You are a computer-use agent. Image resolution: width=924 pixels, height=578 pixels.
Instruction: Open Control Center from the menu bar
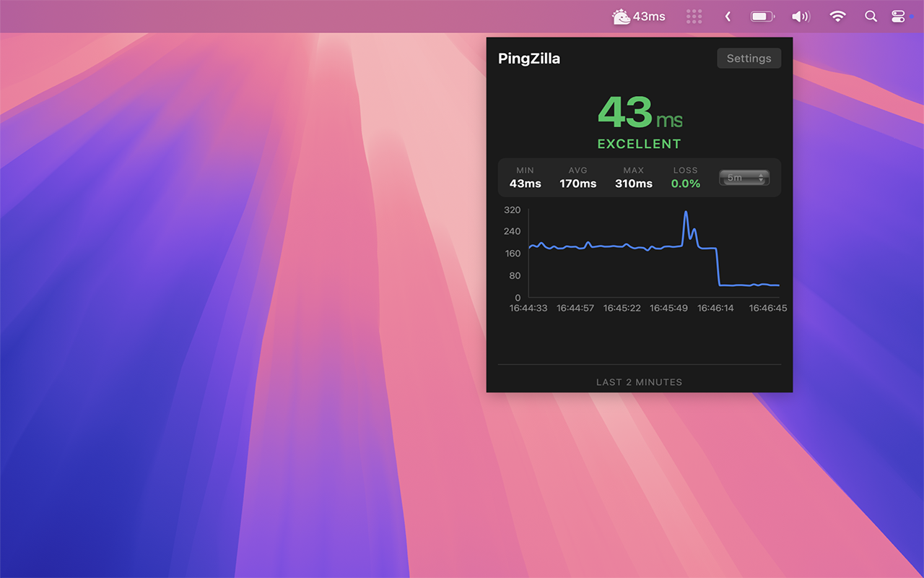click(897, 16)
